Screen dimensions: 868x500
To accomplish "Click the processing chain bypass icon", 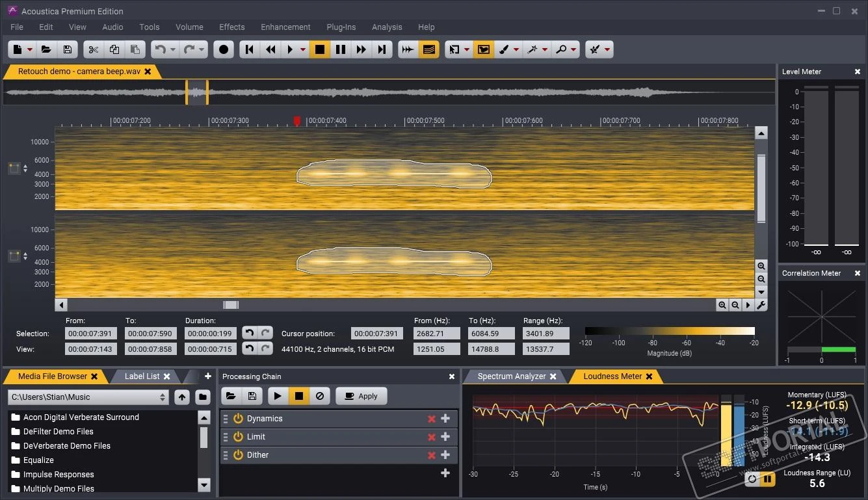I will coord(320,396).
